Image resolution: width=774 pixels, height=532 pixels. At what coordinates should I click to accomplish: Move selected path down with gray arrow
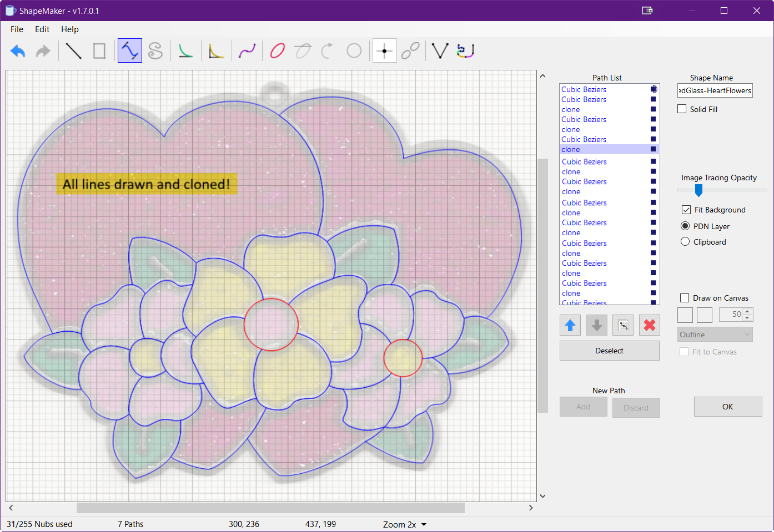point(597,325)
